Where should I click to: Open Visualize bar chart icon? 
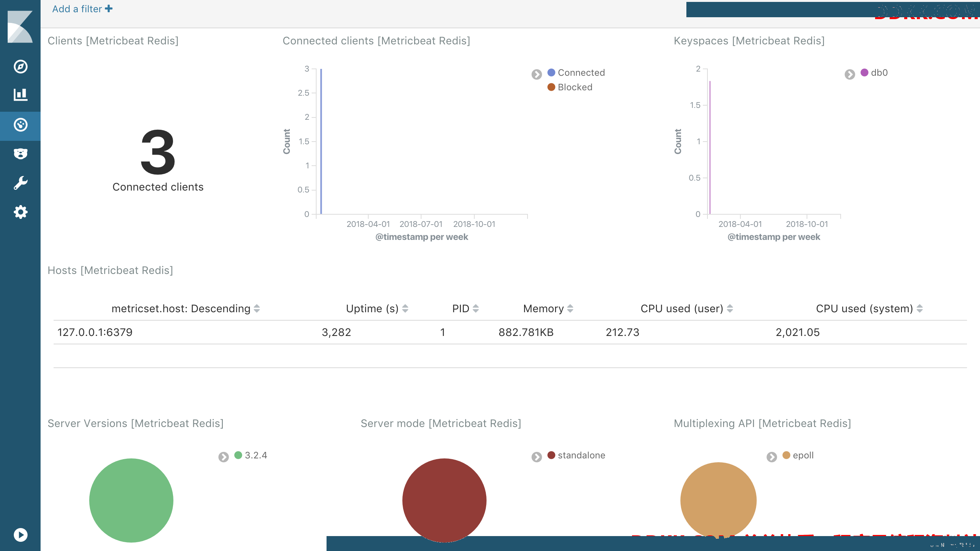point(20,95)
